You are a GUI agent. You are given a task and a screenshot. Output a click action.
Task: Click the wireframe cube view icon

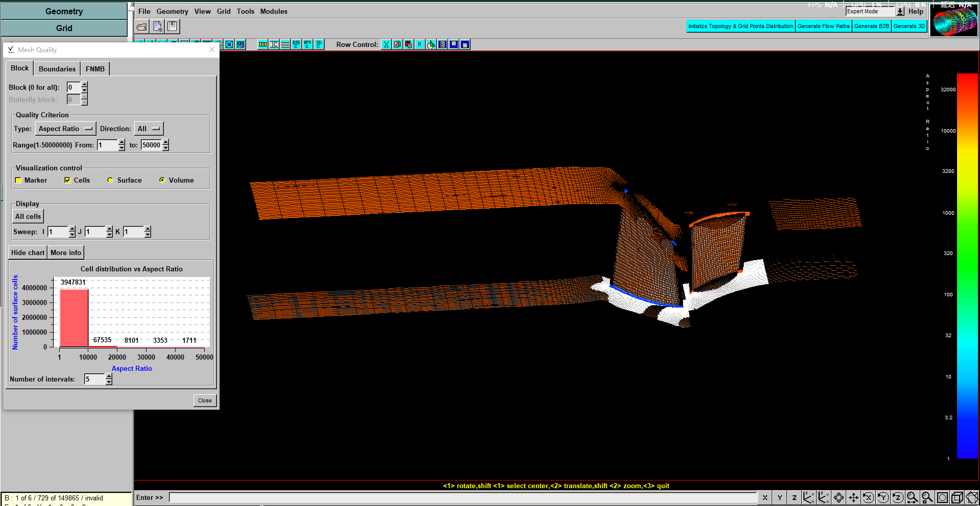957,497
